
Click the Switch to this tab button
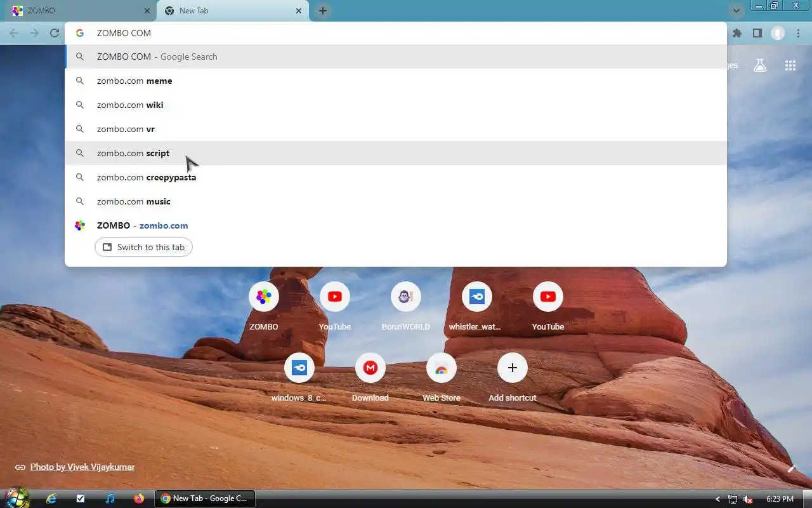143,247
